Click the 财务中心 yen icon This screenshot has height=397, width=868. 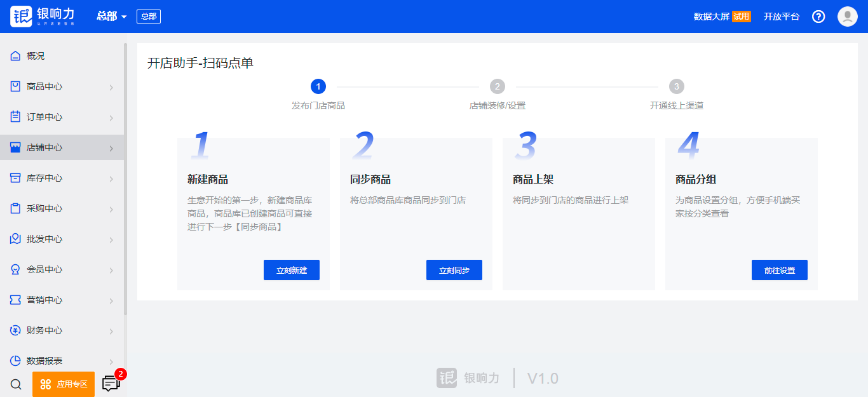click(x=16, y=330)
